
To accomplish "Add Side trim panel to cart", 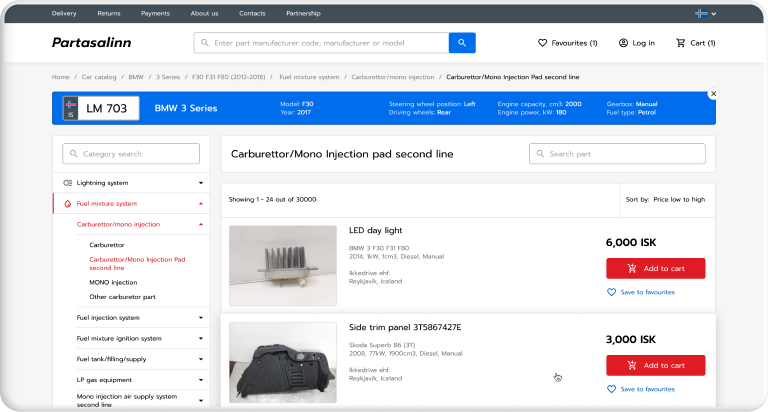I will [655, 365].
